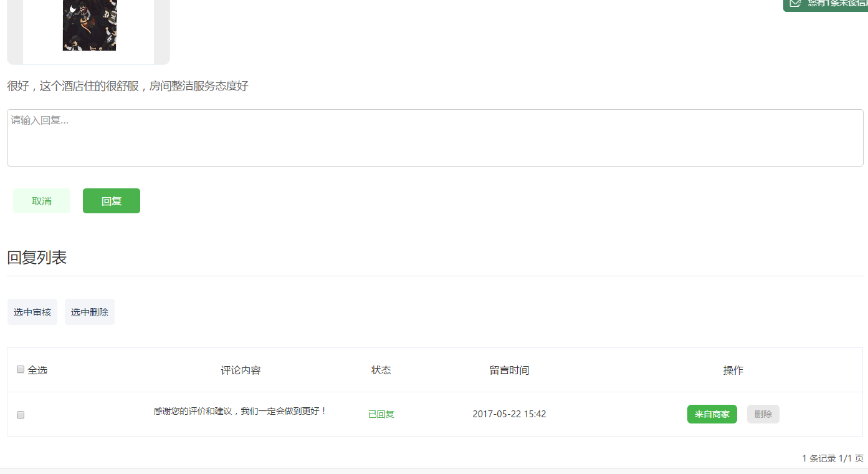Click the 已回复 status label
Viewport: 868px width, 474px height.
(381, 414)
